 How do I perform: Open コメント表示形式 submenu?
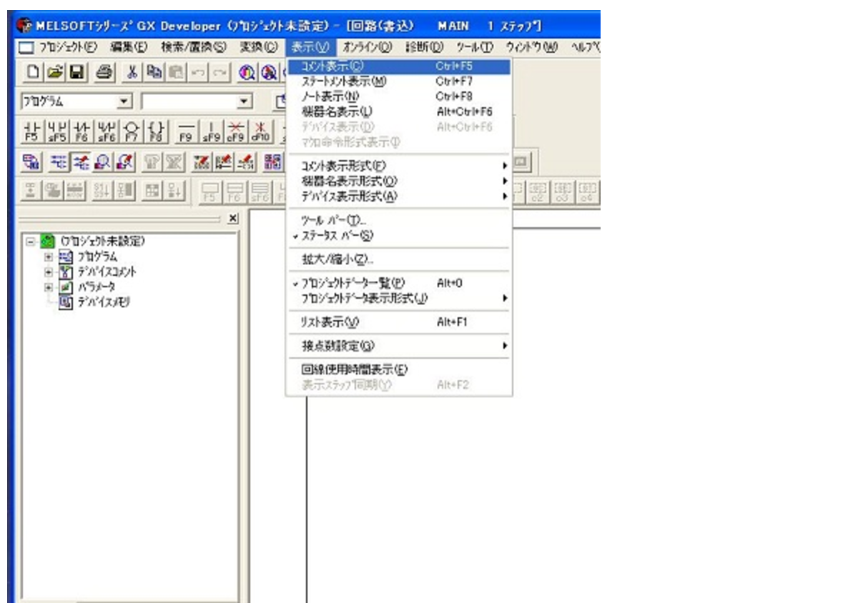pyautogui.click(x=400, y=164)
